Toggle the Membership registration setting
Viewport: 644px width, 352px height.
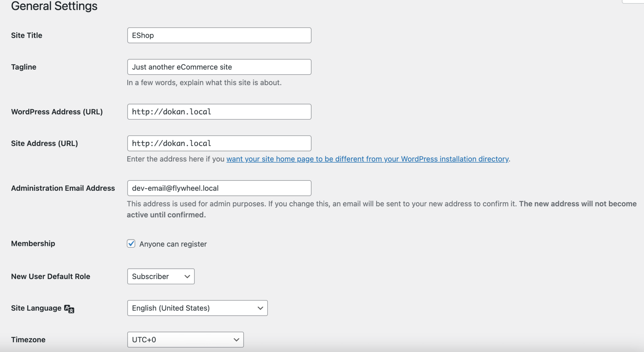pos(131,243)
